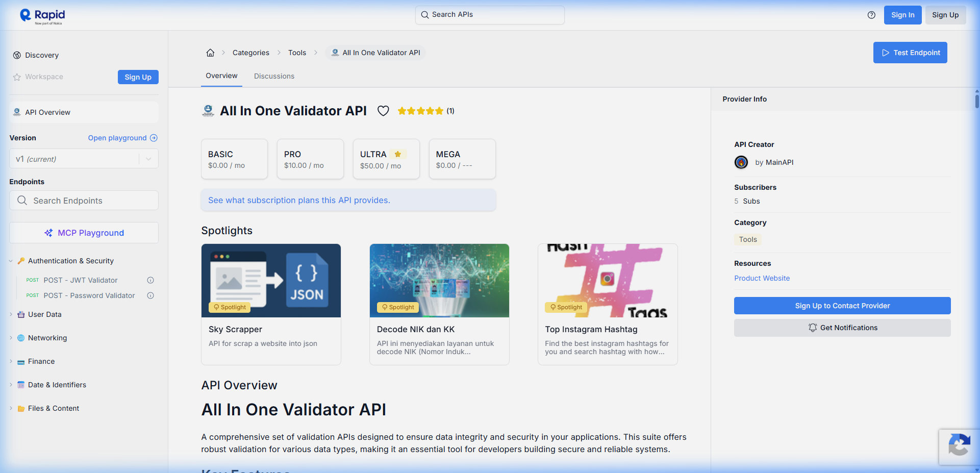Expand the Finance endpoint group

point(11,361)
